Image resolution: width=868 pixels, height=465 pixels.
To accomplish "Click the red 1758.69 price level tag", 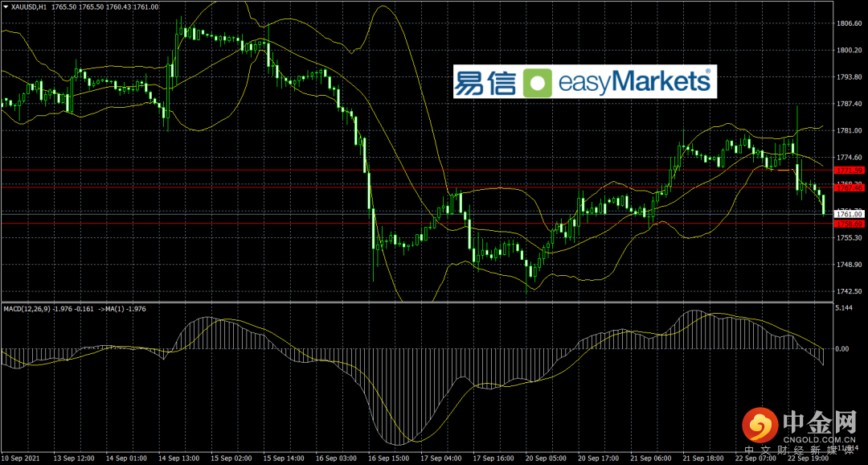I will pos(850,224).
